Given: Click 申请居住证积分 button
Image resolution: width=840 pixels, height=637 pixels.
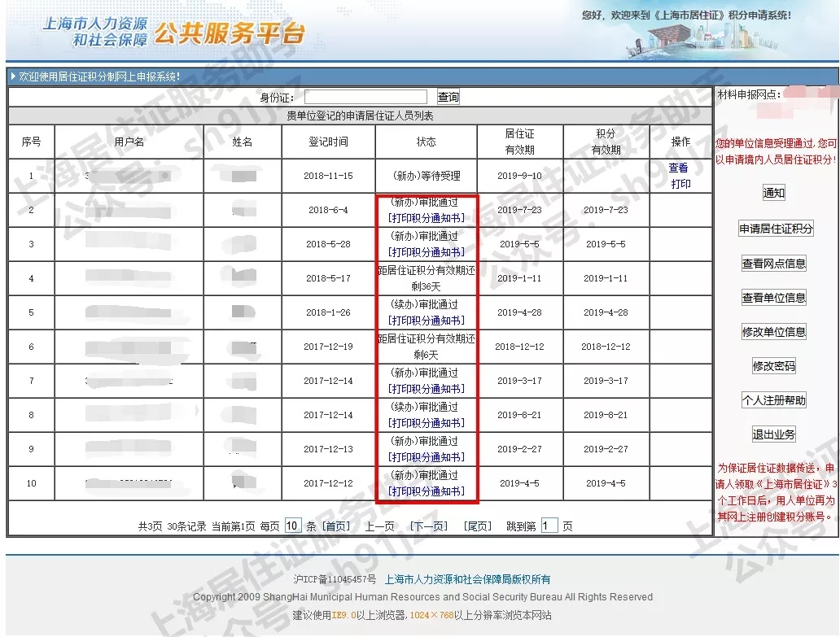Looking at the screenshot, I should coord(775,229).
